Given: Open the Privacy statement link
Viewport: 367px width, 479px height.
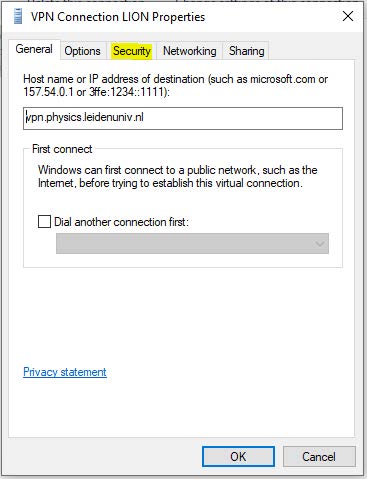Looking at the screenshot, I should (x=65, y=372).
